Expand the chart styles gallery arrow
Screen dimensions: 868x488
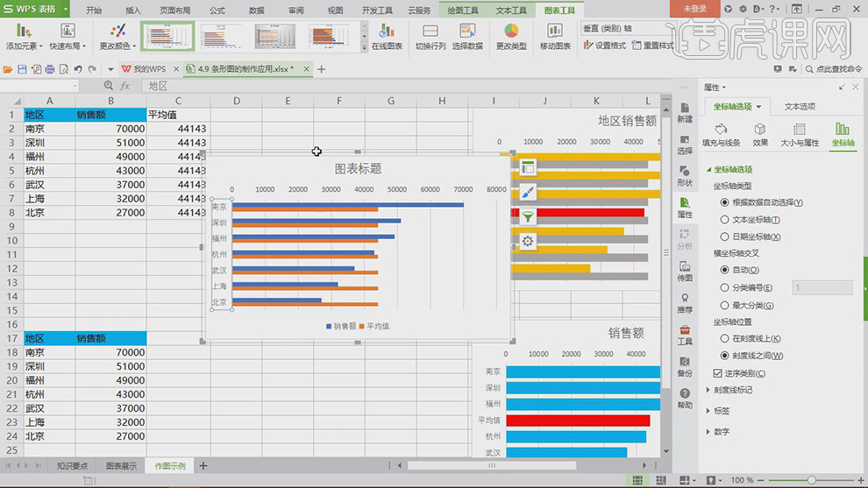tap(364, 47)
